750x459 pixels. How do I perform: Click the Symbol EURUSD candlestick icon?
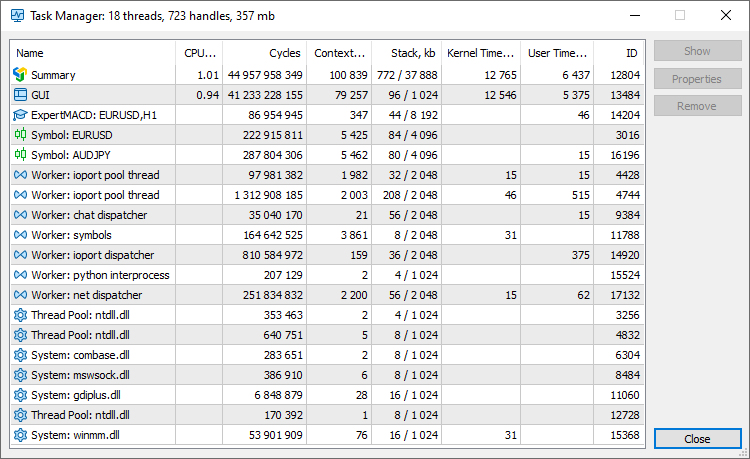coord(20,135)
